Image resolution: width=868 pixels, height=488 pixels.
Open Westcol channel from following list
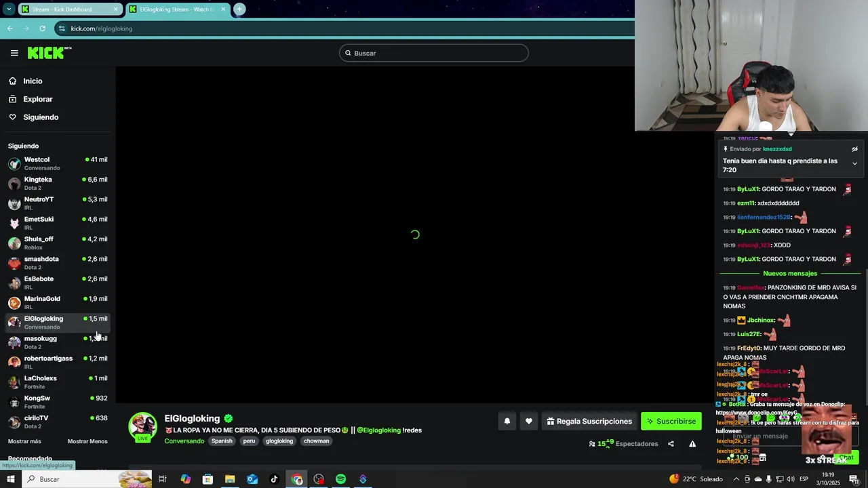coord(58,163)
